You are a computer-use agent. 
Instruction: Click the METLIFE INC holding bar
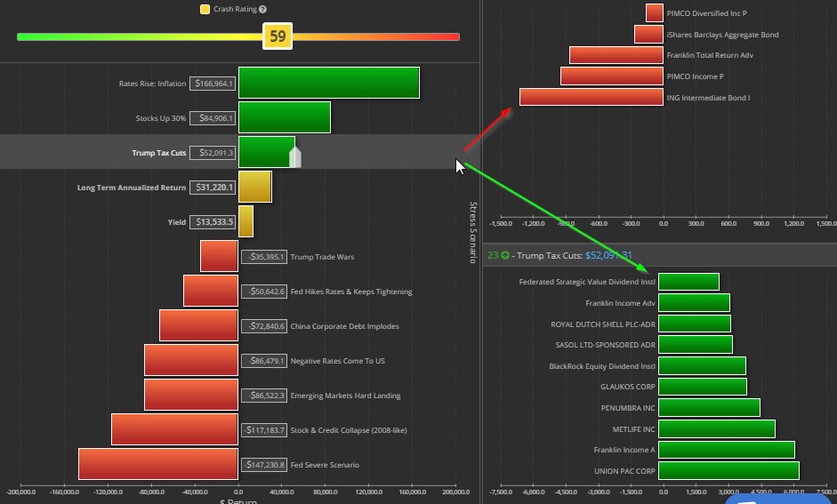point(717,429)
